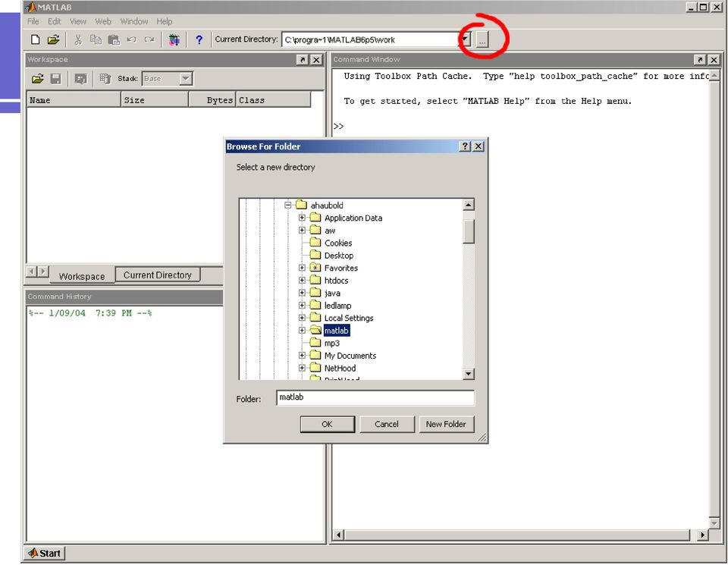Screen dimensions: 728x565
Task: Sort workspace by Bytes column header
Action: 212,100
